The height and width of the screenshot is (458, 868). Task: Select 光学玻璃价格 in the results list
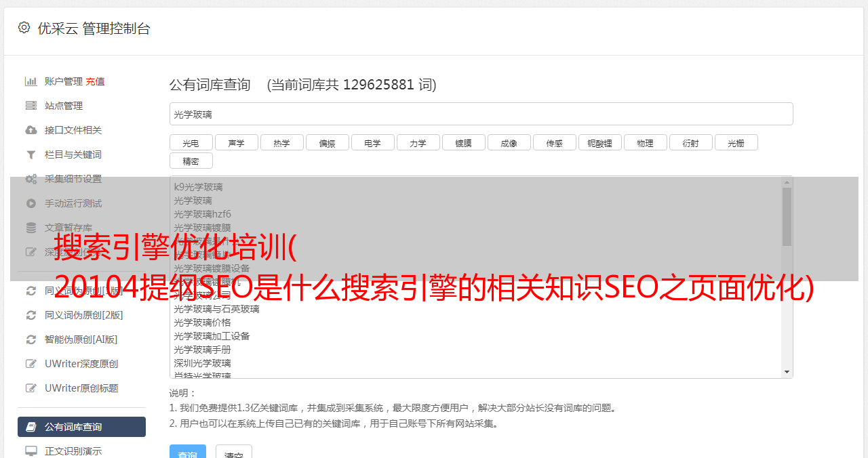pyautogui.click(x=202, y=322)
